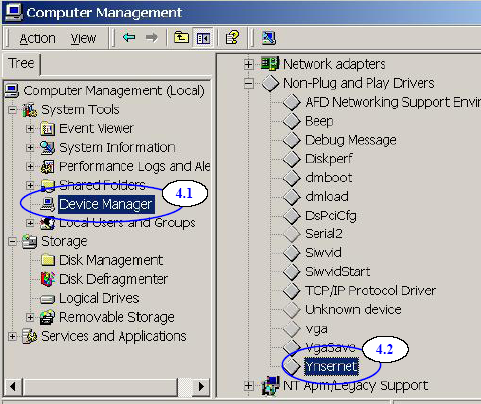Screen dimensions: 481x404
Task: Select the Swvid driver entry
Action: tap(323, 252)
